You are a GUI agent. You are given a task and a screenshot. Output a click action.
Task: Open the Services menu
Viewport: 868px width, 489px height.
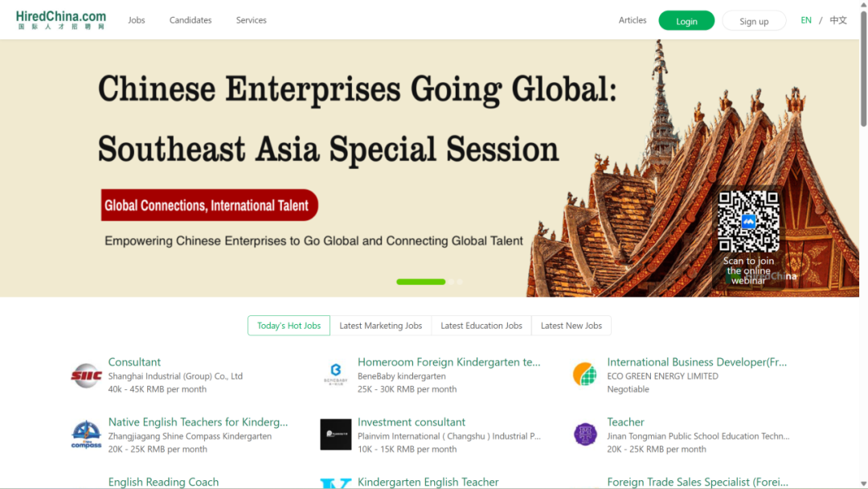pos(252,20)
